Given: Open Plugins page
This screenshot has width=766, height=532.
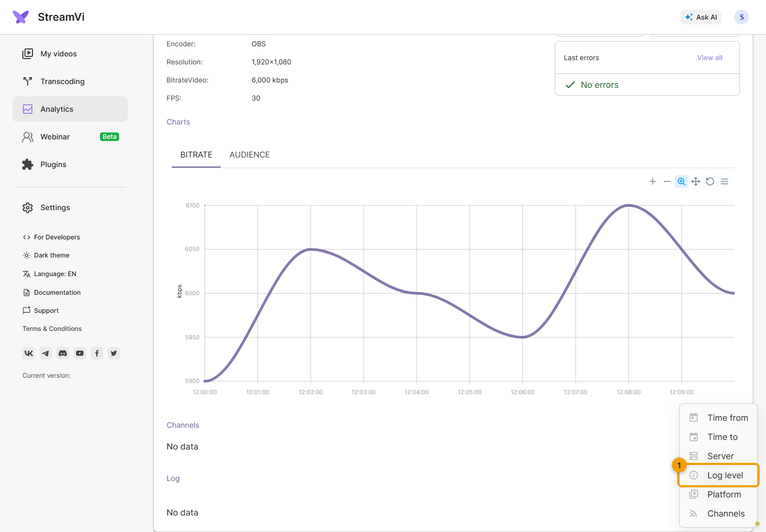Looking at the screenshot, I should pyautogui.click(x=70, y=164).
